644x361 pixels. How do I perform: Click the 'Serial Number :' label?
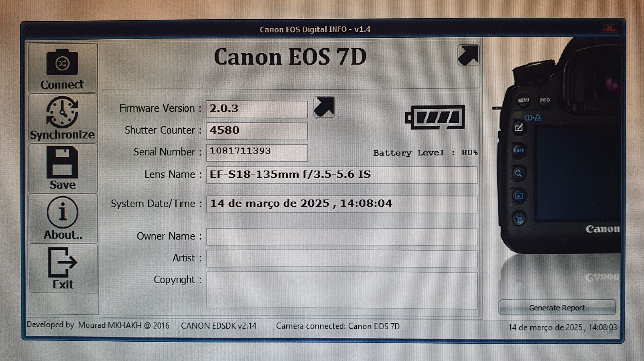[167, 152]
